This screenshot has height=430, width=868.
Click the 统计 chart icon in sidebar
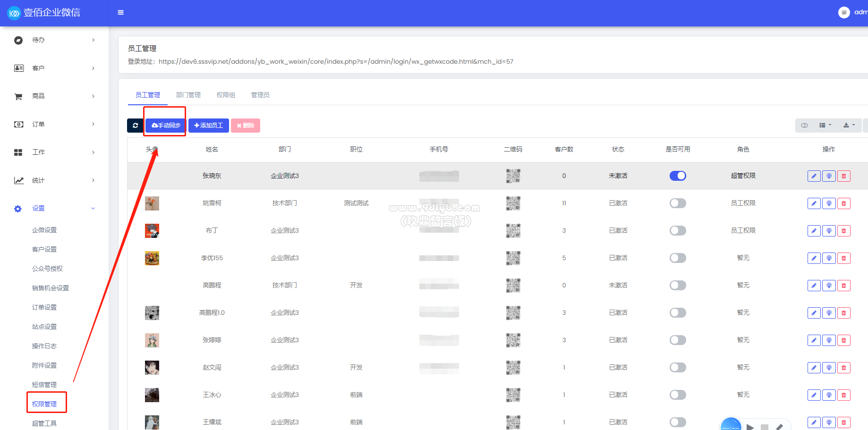coord(18,180)
